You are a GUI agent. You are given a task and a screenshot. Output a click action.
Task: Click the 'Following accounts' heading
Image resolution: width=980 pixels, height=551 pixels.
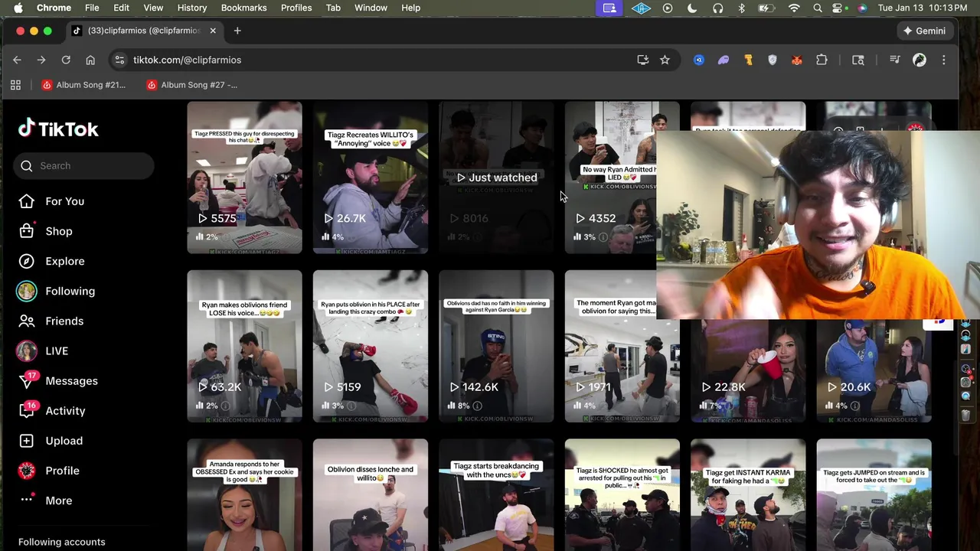[62, 542]
